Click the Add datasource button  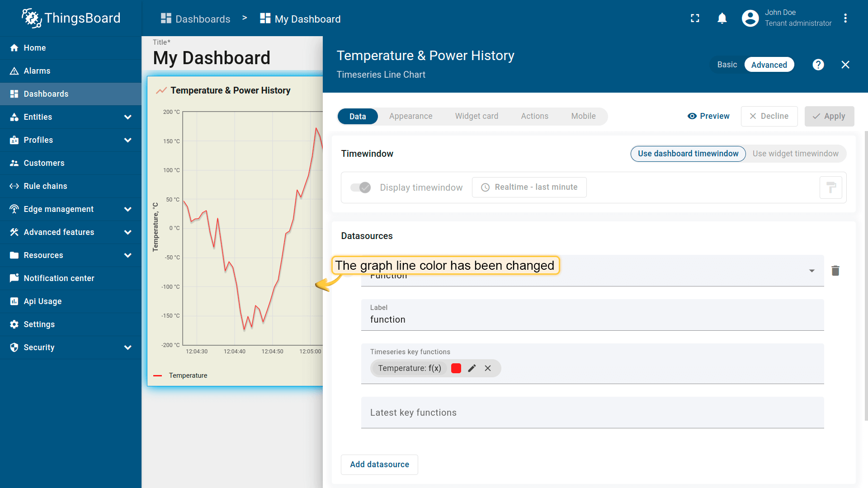tap(379, 465)
